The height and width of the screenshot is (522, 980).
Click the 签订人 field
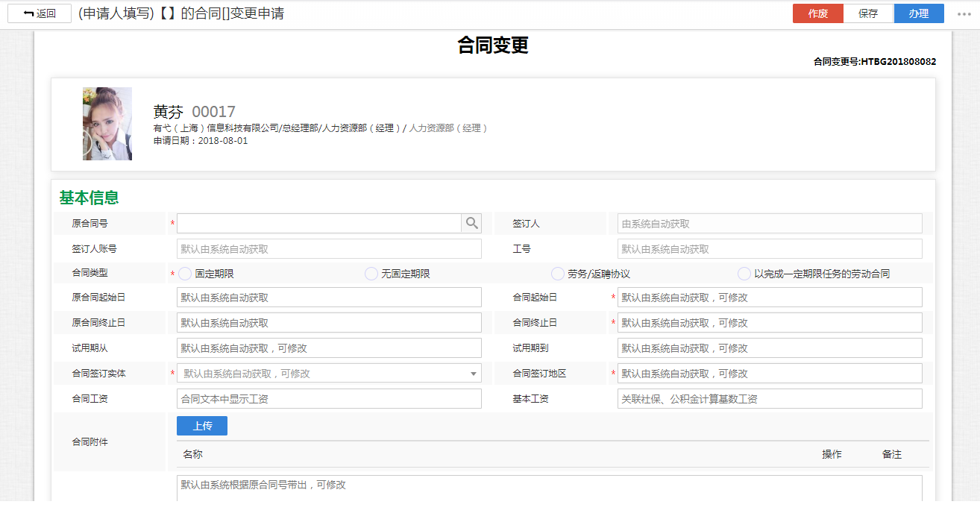point(770,223)
